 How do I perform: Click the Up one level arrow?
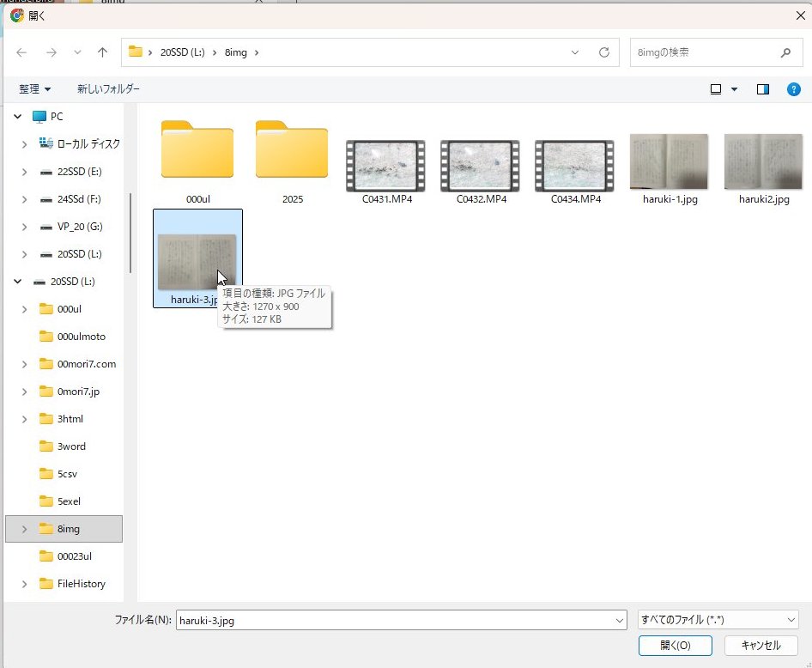click(x=103, y=52)
